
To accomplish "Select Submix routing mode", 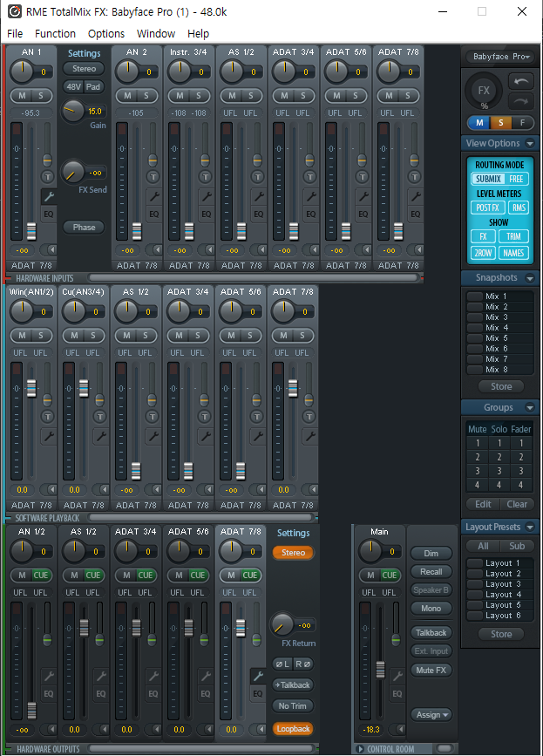I will click(488, 179).
